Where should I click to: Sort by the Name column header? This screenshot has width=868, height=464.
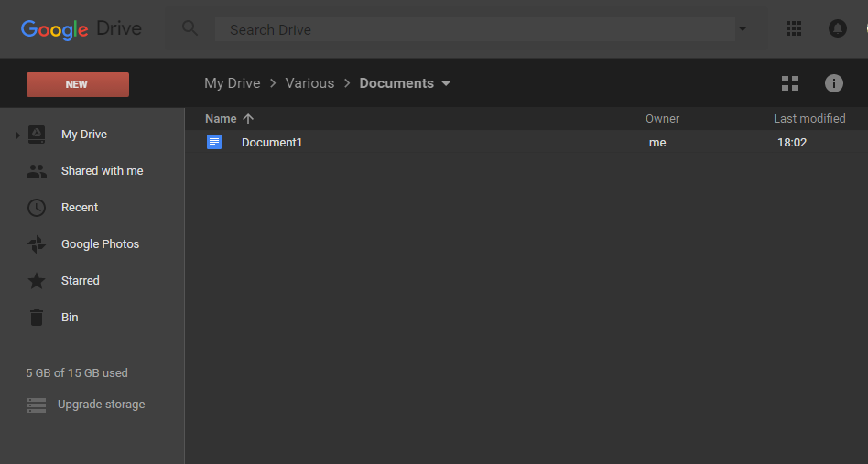[221, 119]
